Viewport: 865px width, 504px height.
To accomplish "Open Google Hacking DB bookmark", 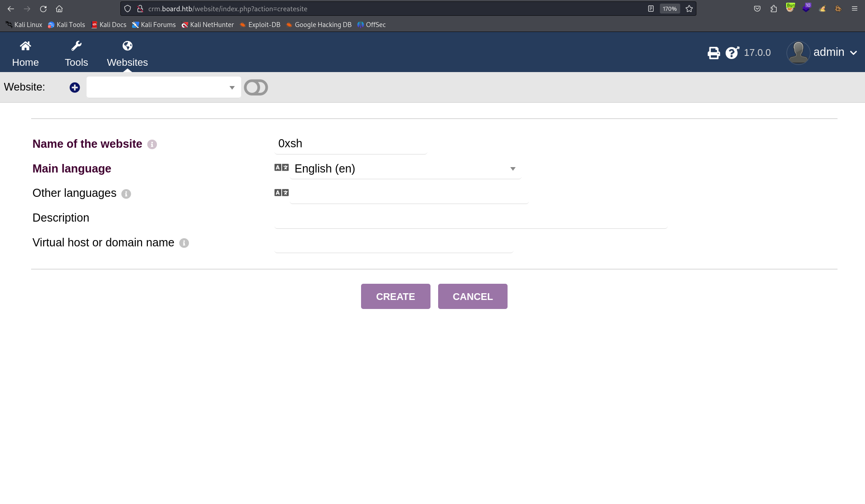I will [319, 25].
